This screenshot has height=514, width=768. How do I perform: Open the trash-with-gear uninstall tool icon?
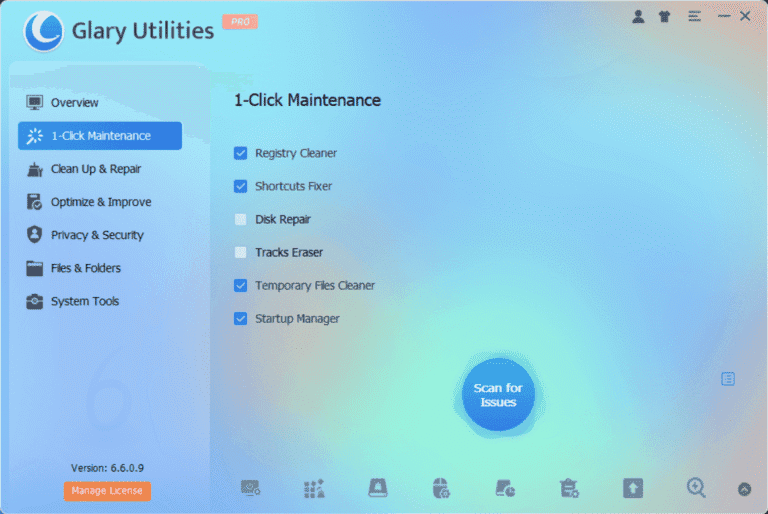coord(569,489)
